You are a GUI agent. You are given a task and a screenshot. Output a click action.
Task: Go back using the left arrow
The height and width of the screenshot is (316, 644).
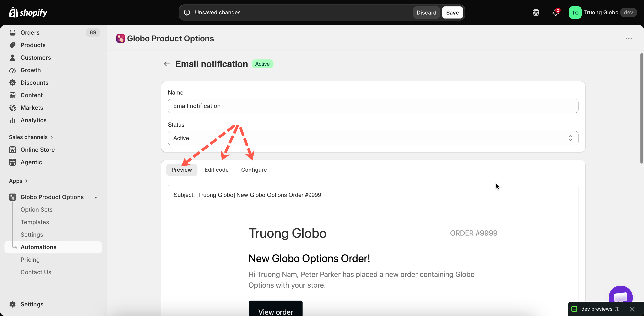coord(167,64)
